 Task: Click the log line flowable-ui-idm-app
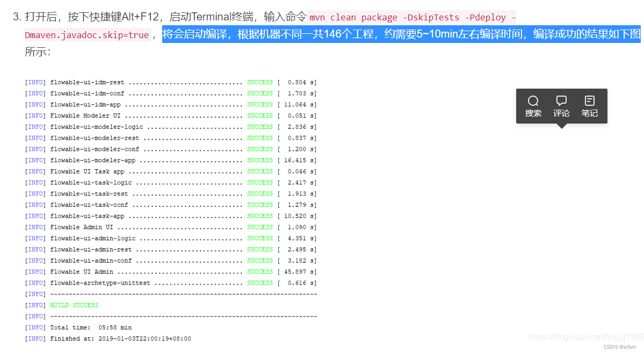(170, 105)
